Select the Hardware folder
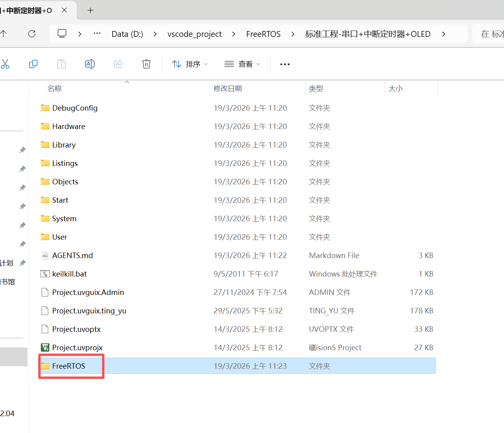The image size is (504, 433). coord(69,126)
